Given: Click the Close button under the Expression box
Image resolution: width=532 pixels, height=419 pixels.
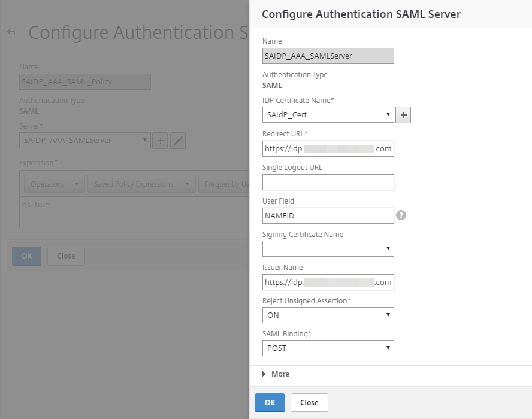Looking at the screenshot, I should [x=66, y=256].
